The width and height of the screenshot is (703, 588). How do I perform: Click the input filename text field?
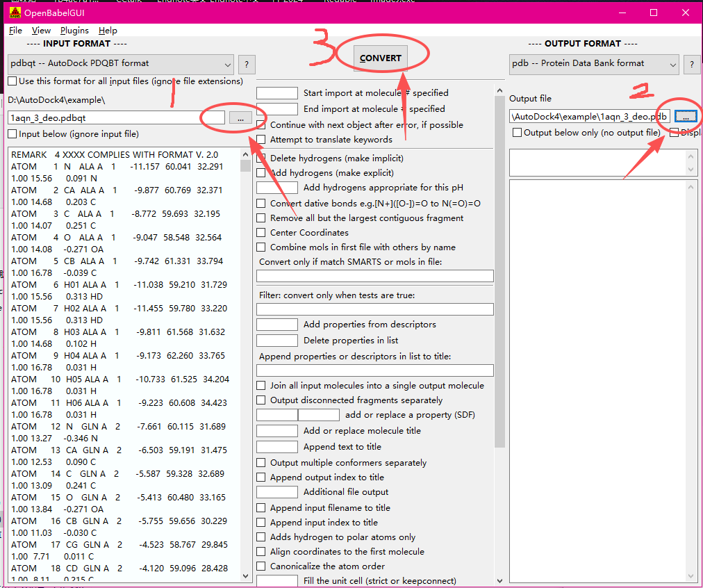[x=115, y=118]
